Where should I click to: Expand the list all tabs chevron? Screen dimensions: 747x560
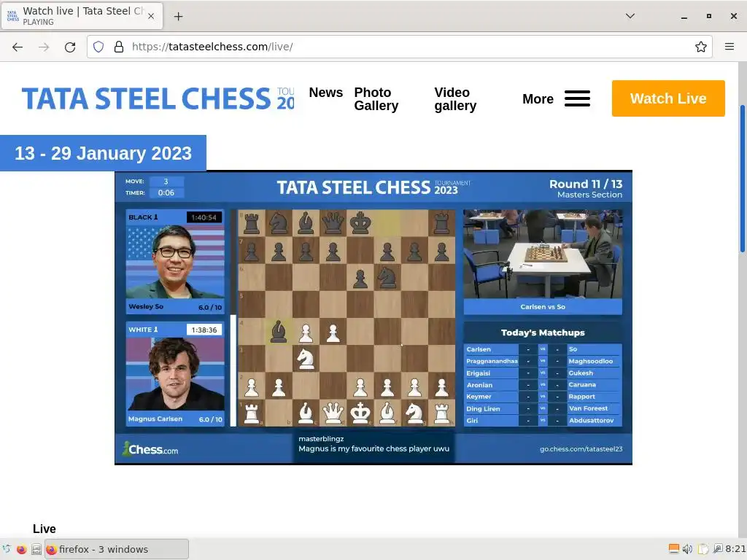(630, 16)
